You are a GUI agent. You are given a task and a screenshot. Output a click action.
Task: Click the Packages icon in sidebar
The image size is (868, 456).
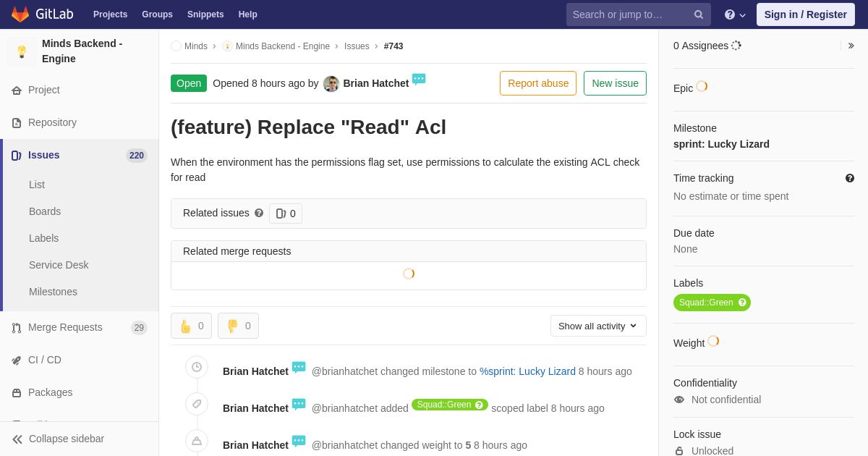(x=17, y=393)
